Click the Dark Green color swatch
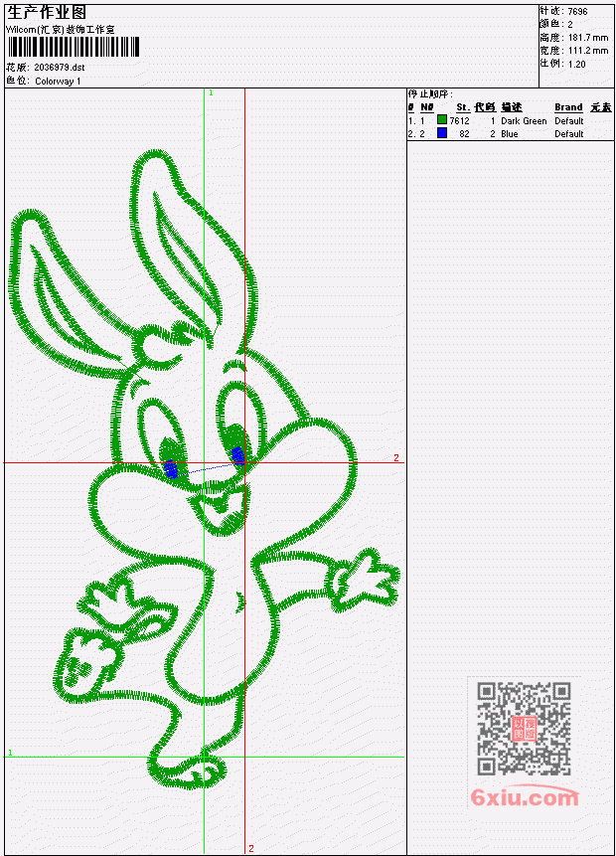 coord(442,119)
